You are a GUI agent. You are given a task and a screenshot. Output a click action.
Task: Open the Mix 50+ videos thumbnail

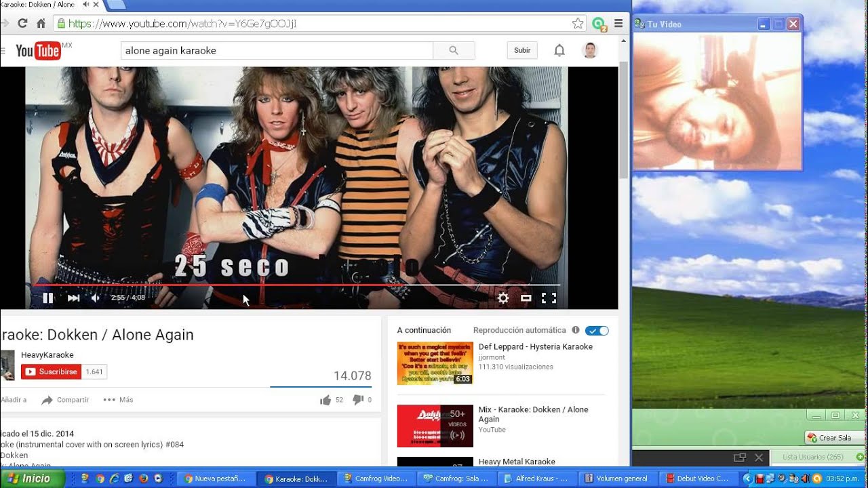(x=435, y=426)
